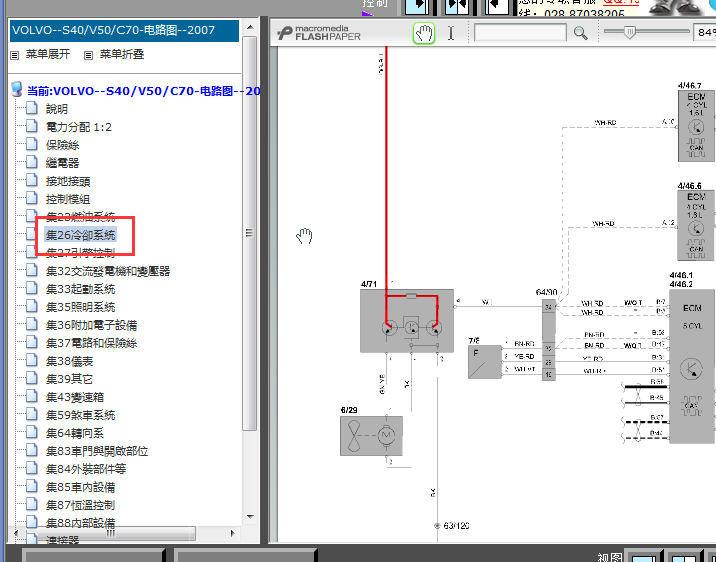Open 集37電路和保險絲

click(x=91, y=343)
